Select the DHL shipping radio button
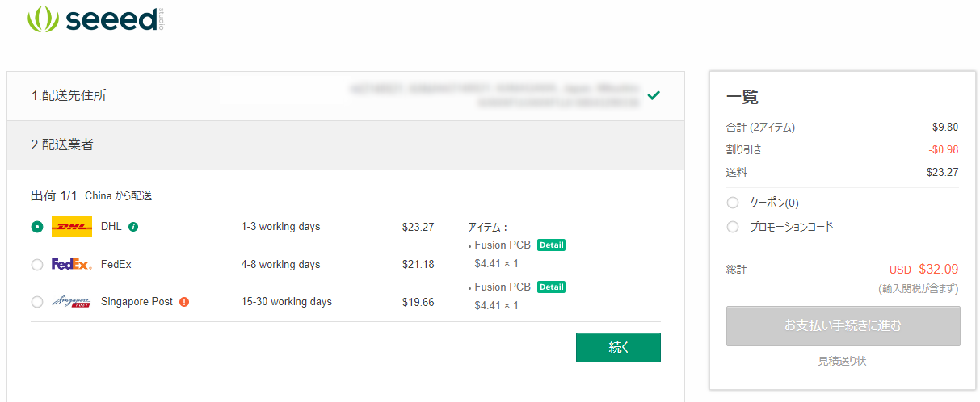 pyautogui.click(x=37, y=227)
